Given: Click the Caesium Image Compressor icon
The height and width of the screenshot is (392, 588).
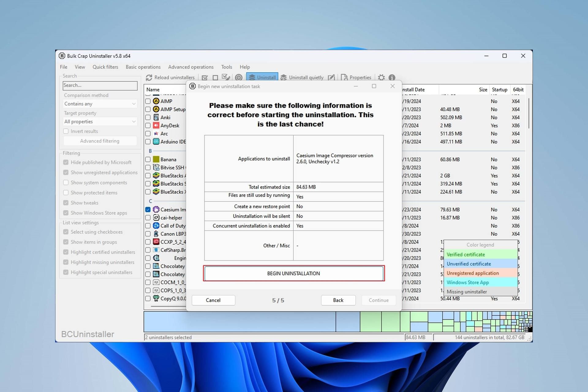Looking at the screenshot, I should click(156, 209).
